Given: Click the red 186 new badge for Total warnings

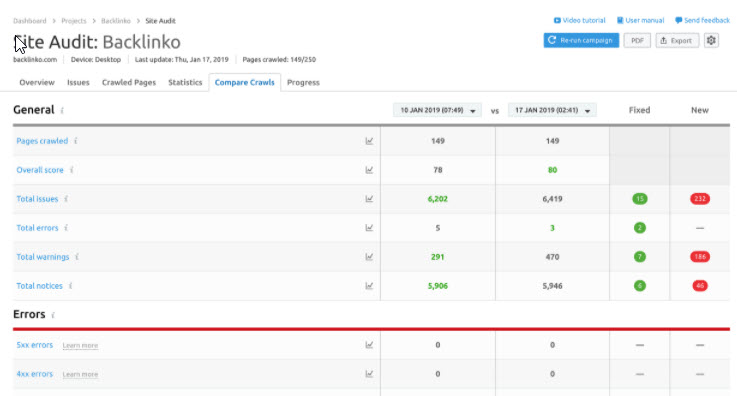Looking at the screenshot, I should [x=700, y=257].
